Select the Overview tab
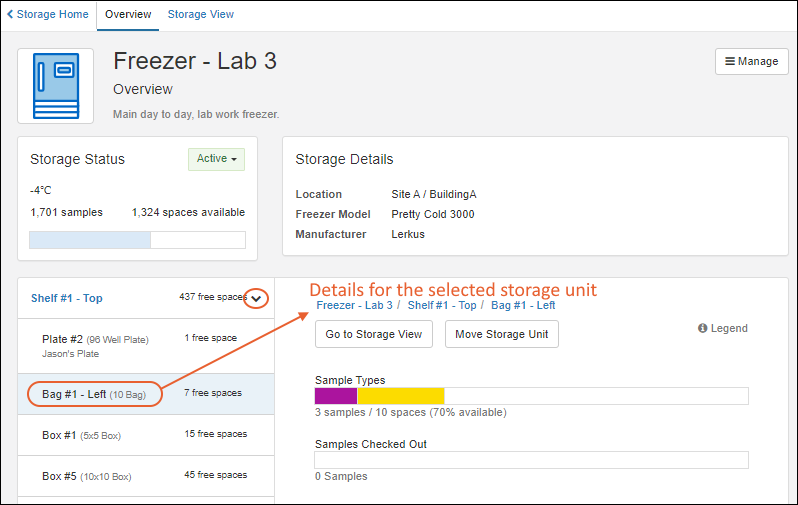The width and height of the screenshot is (798, 505). click(x=128, y=14)
